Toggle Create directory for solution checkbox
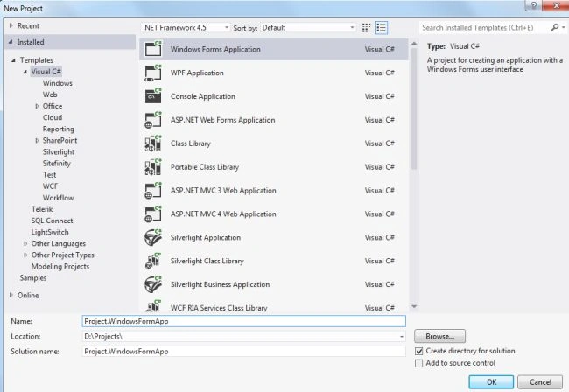This screenshot has width=569, height=392. pyautogui.click(x=418, y=351)
